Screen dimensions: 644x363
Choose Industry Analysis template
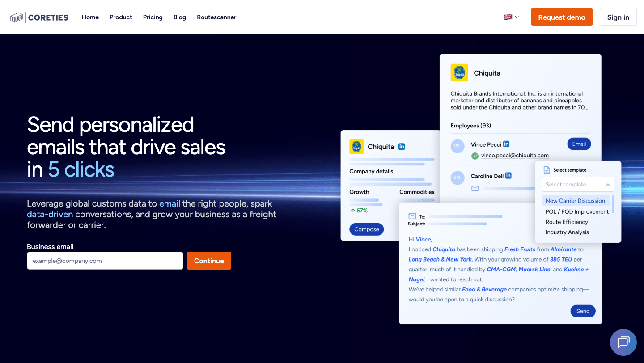(567, 232)
